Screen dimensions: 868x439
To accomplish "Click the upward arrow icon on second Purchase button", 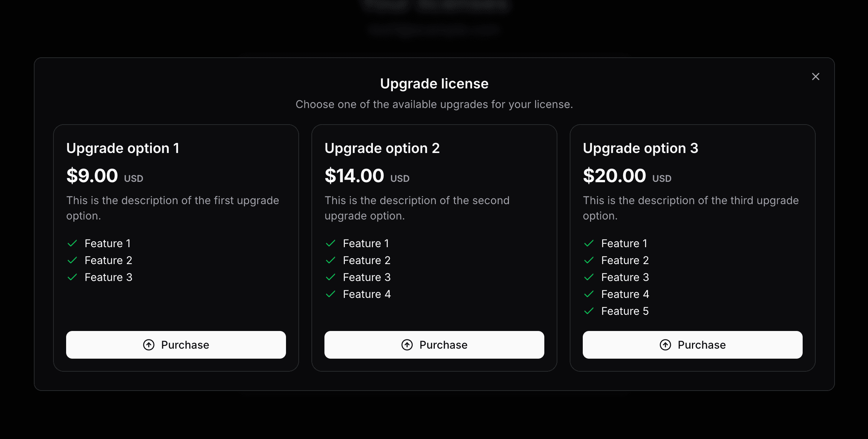I will [x=407, y=345].
